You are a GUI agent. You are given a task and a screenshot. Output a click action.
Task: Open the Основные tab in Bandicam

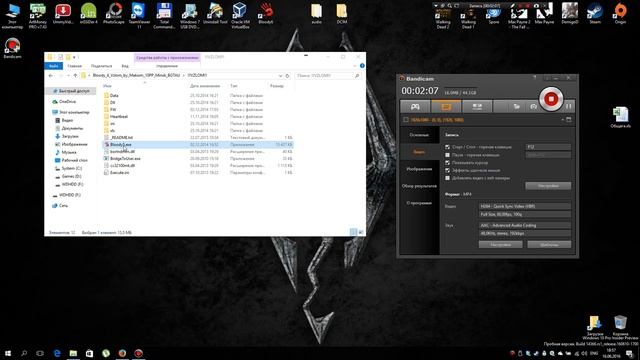point(419,135)
